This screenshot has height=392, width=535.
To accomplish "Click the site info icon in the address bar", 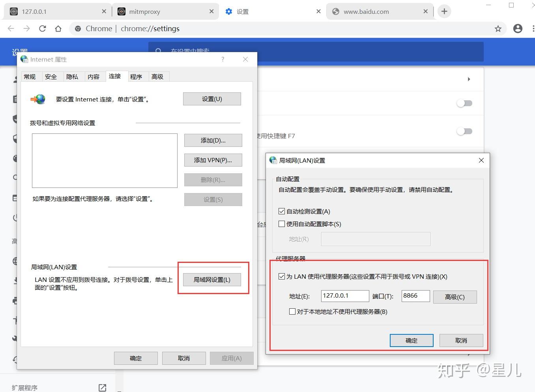I will 77,28.
